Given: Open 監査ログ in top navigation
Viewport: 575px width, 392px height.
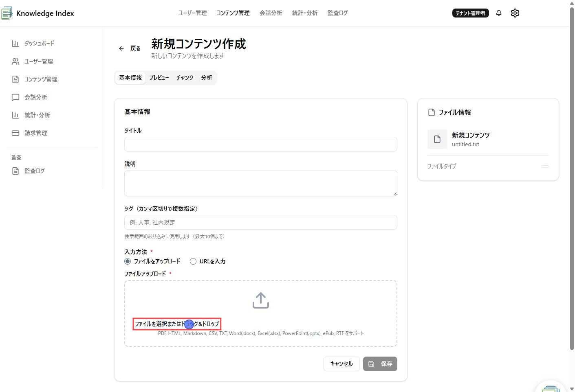Looking at the screenshot, I should click(x=338, y=13).
